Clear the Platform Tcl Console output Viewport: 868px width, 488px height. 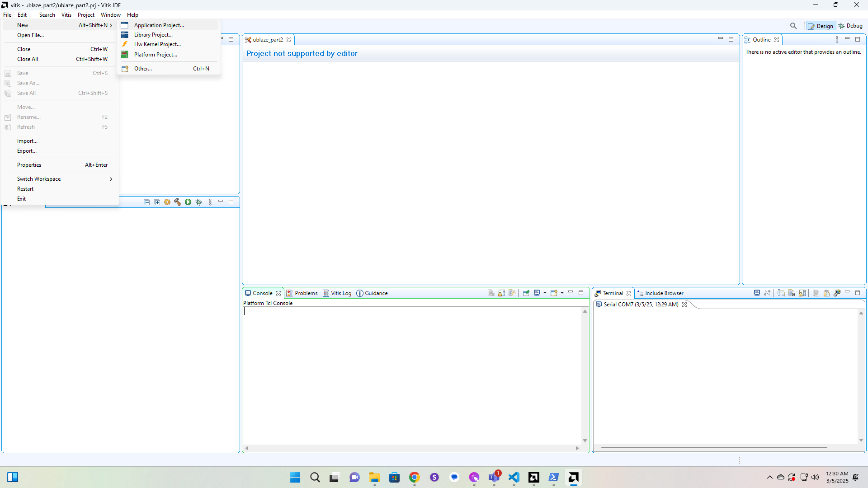click(491, 293)
